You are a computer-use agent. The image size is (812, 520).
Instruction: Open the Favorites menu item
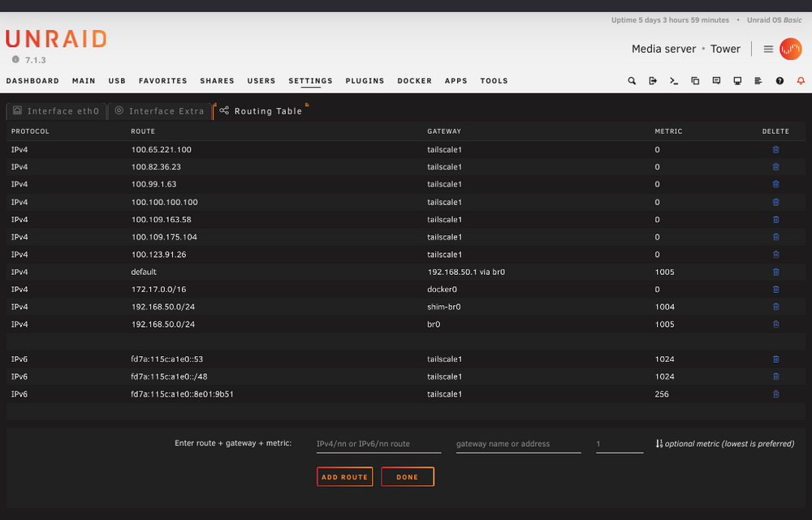click(162, 80)
